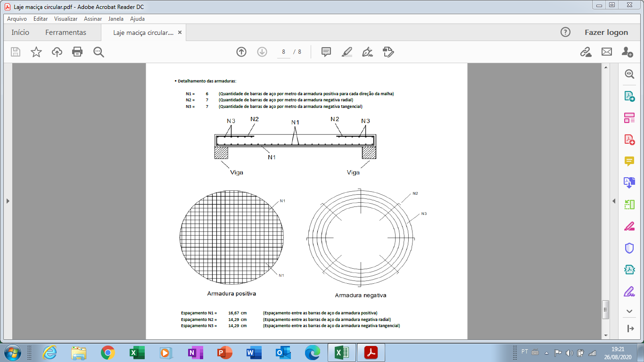Open the Assinar menu
The image size is (644, 362).
[x=94, y=19]
